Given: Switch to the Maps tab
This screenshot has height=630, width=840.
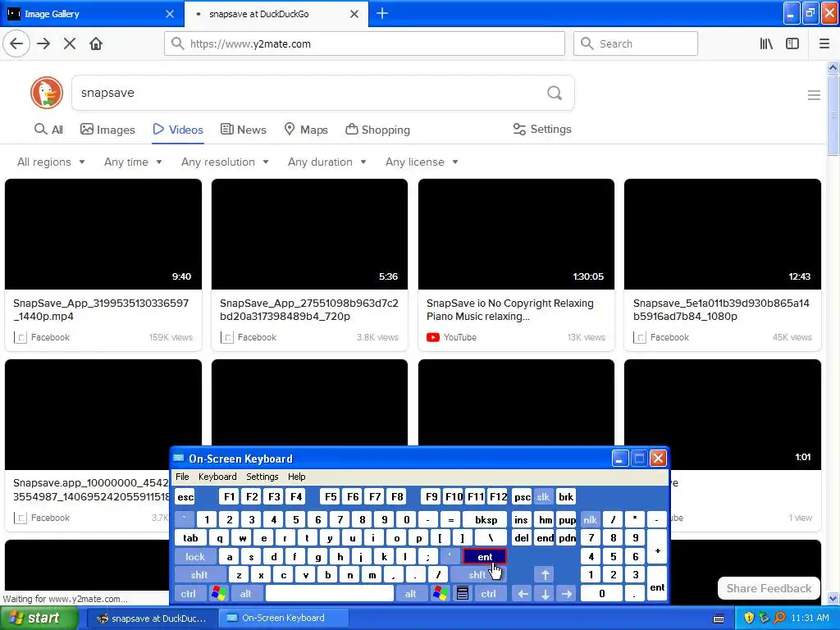Looking at the screenshot, I should pyautogui.click(x=306, y=130).
